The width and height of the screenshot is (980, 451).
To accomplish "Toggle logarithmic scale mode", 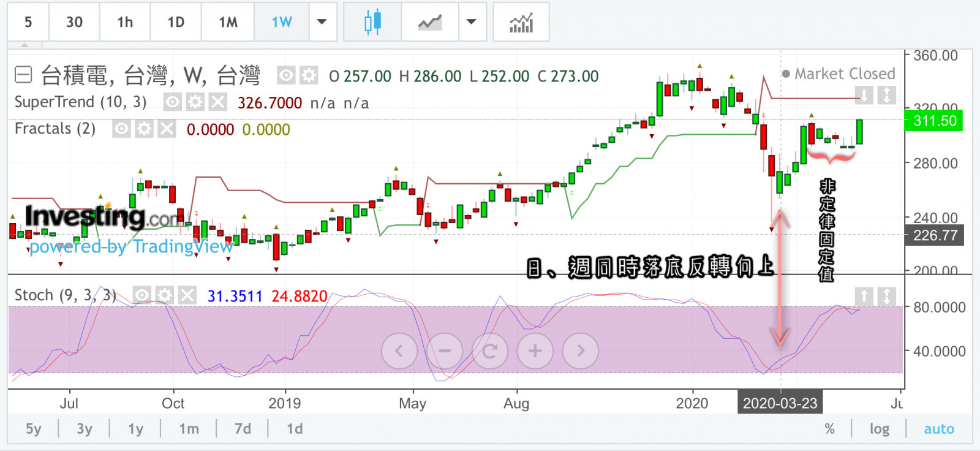I will coord(880,429).
